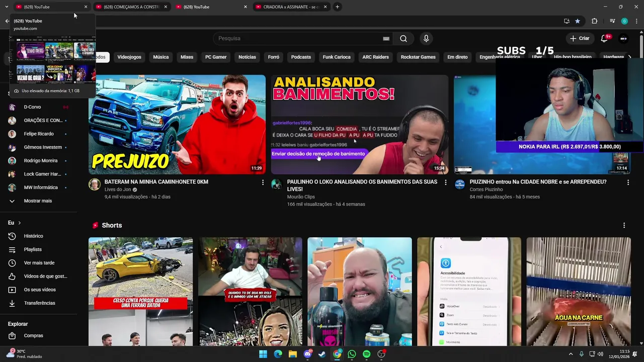This screenshot has width=644, height=362.
Task: Open the Shorts shelf more options menu
Action: tap(624, 225)
